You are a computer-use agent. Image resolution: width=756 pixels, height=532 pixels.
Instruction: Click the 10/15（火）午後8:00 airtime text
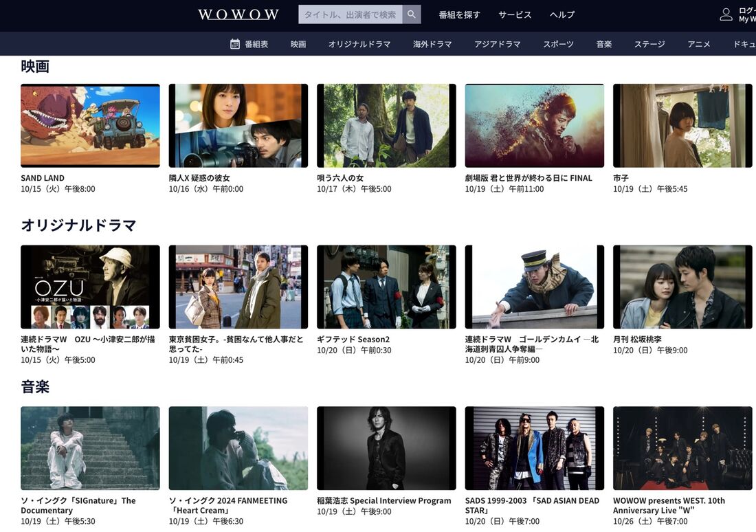[x=58, y=189]
